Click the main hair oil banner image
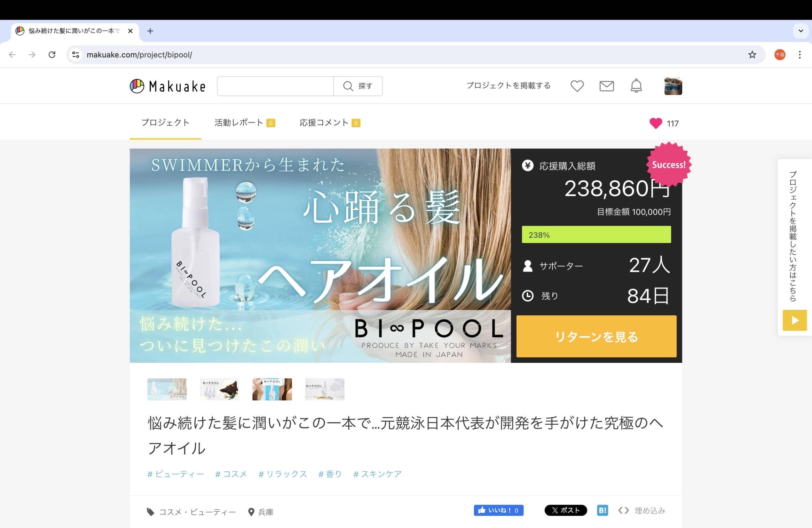 (x=320, y=256)
